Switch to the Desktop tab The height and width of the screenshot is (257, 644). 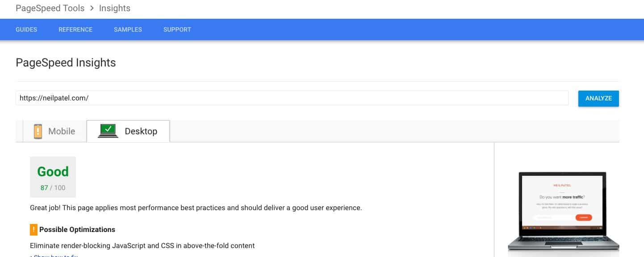coord(128,131)
